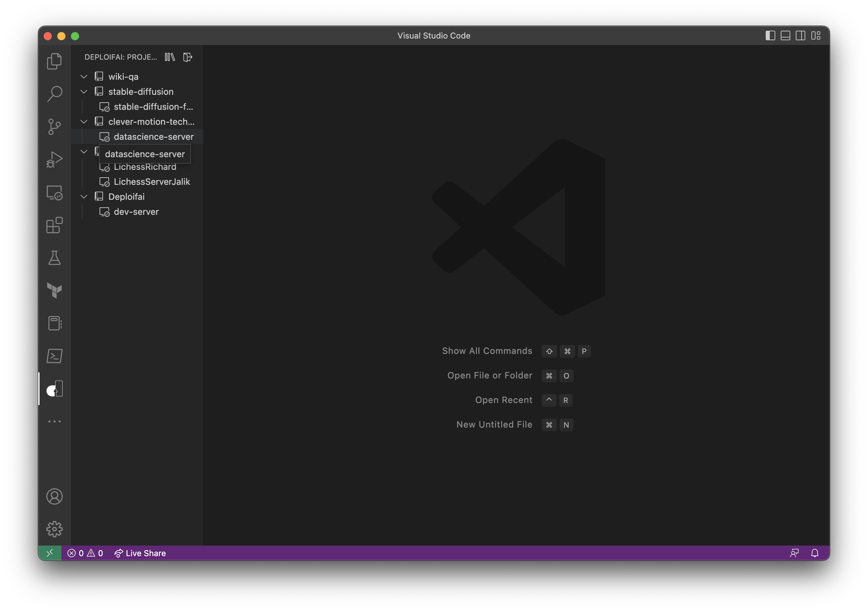Click the sign-out icon in DeploifAI header

188,57
